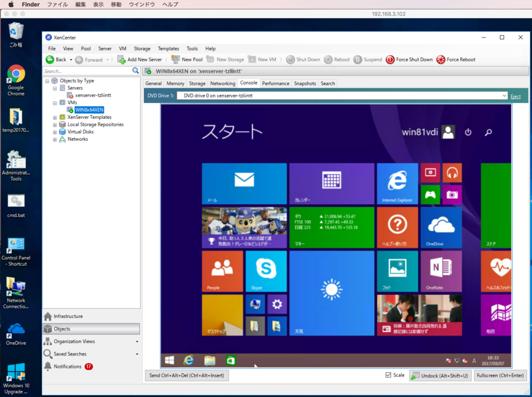Open the Skype tile
Viewport: 532px width, 397px height.
tap(266, 271)
